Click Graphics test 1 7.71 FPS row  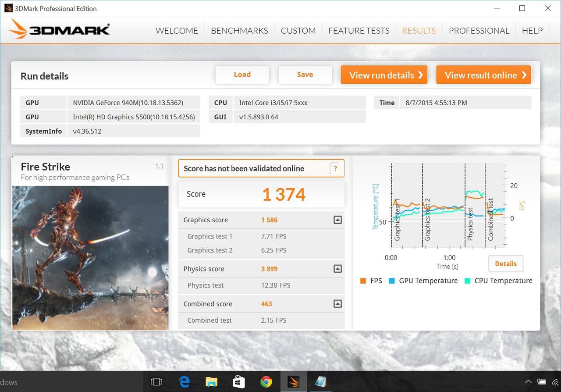pos(261,236)
